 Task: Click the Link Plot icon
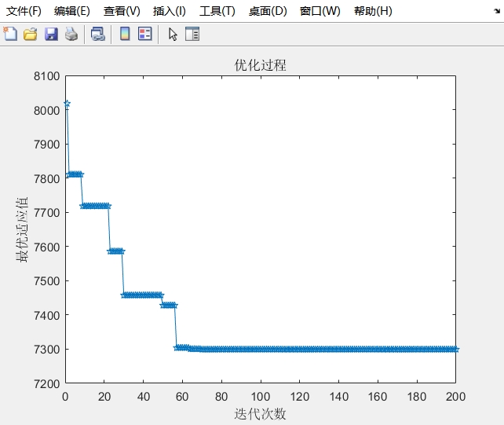(98, 34)
